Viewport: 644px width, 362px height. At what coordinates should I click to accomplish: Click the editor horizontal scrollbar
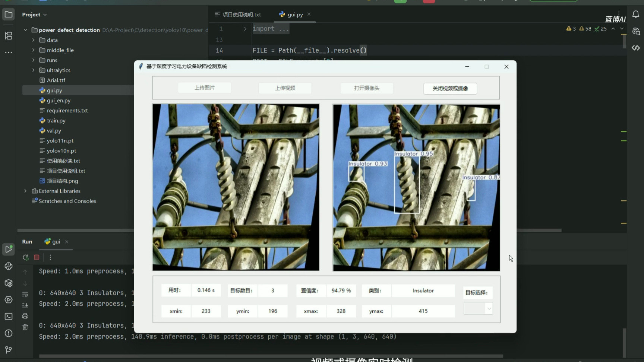539,231
